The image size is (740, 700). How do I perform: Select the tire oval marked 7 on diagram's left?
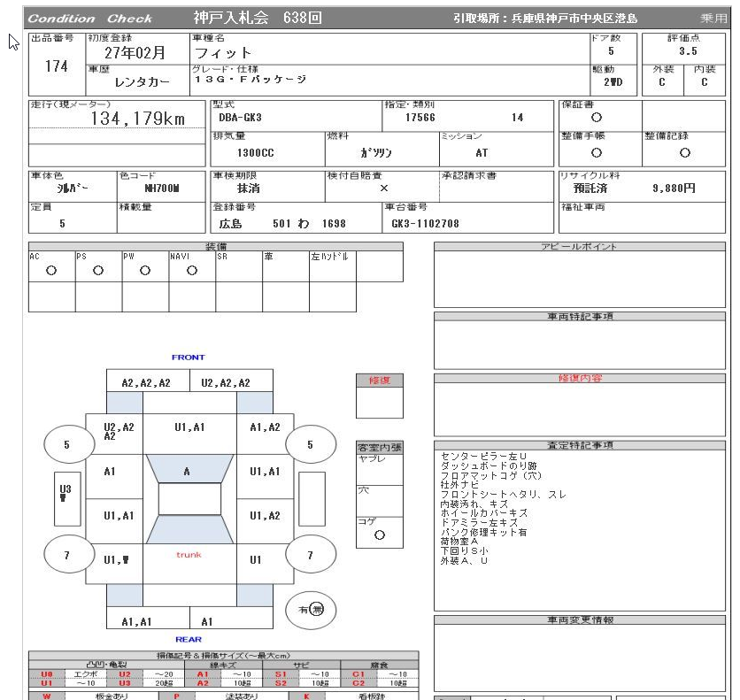(x=66, y=555)
